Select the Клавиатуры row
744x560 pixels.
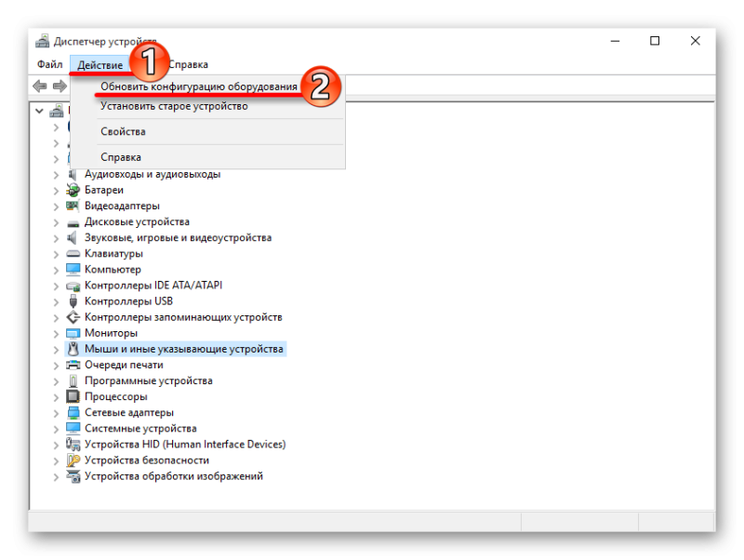pos(113,253)
